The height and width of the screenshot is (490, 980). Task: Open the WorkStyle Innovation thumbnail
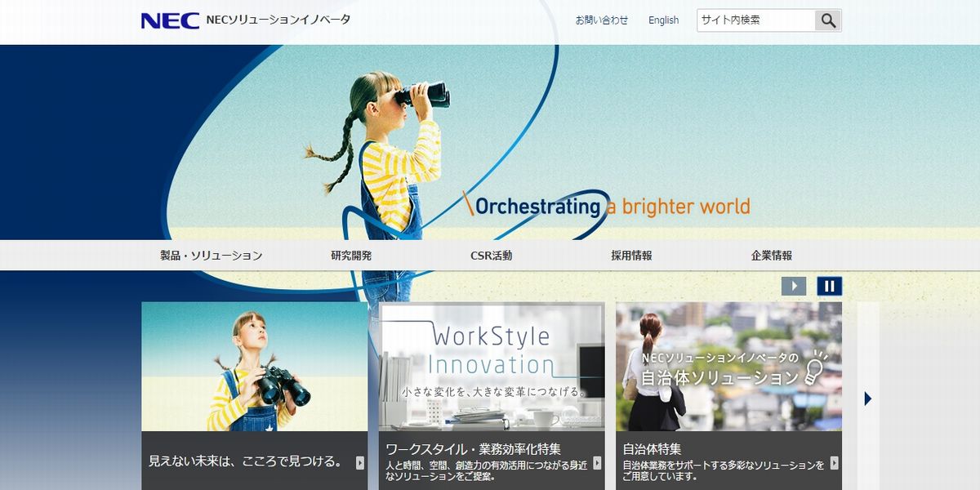click(x=492, y=367)
